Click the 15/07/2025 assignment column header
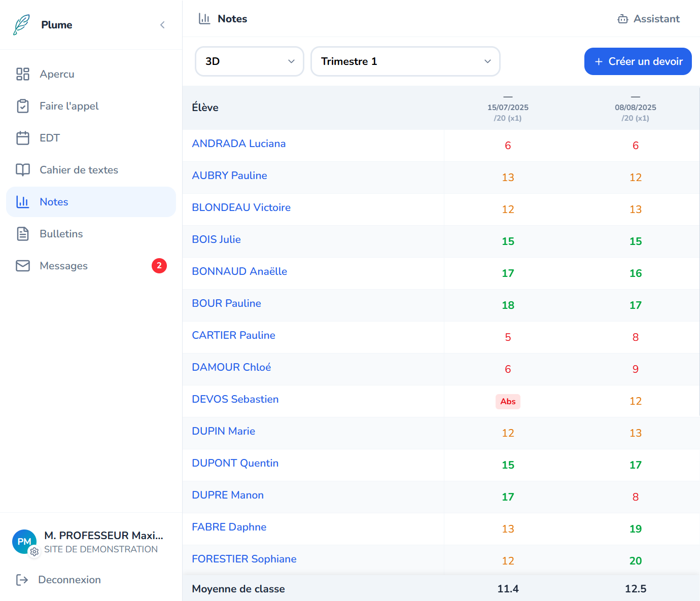Viewport: 700px width, 601px height. [x=508, y=108]
